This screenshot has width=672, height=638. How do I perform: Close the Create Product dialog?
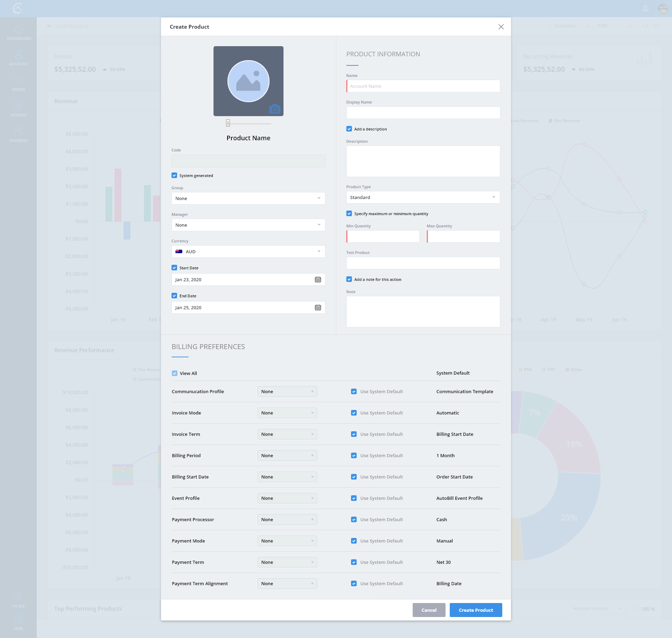click(501, 27)
